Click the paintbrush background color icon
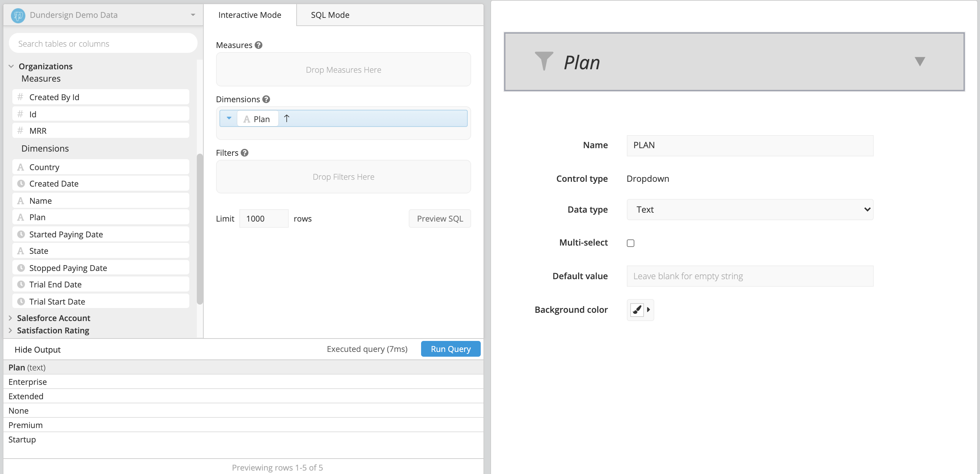Screen dimensions: 980x474 637,310
